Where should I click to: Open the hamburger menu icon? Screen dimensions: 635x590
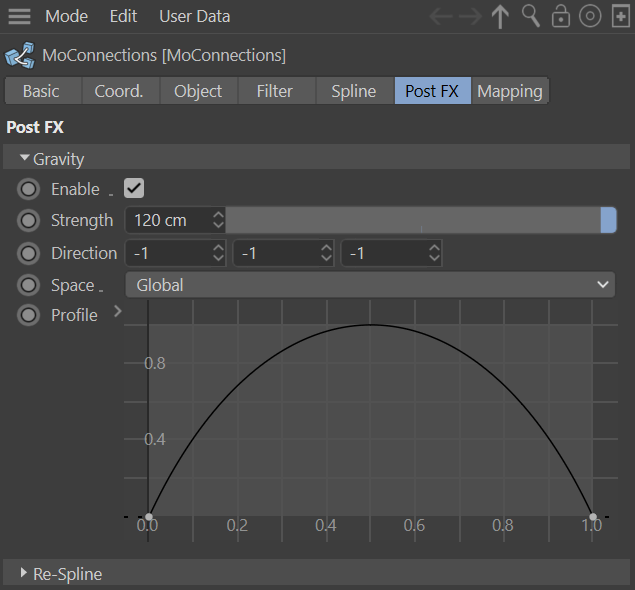click(x=19, y=16)
